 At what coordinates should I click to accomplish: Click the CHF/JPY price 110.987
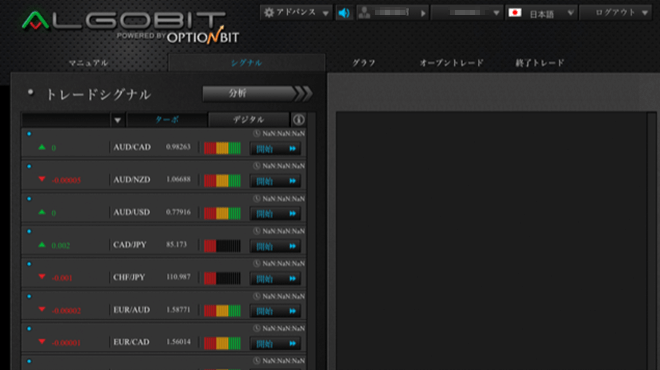pos(178,277)
